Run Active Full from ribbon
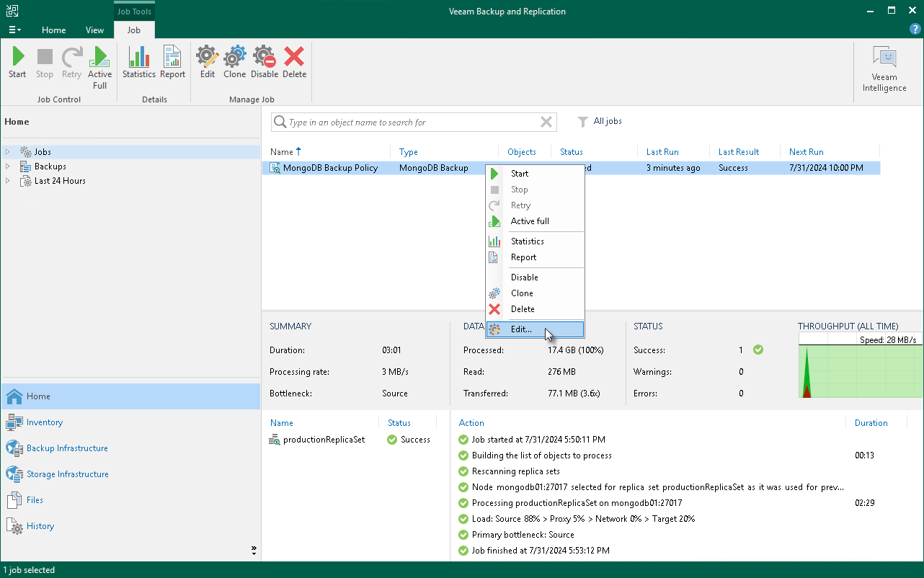This screenshot has height=578, width=924. pyautogui.click(x=99, y=68)
